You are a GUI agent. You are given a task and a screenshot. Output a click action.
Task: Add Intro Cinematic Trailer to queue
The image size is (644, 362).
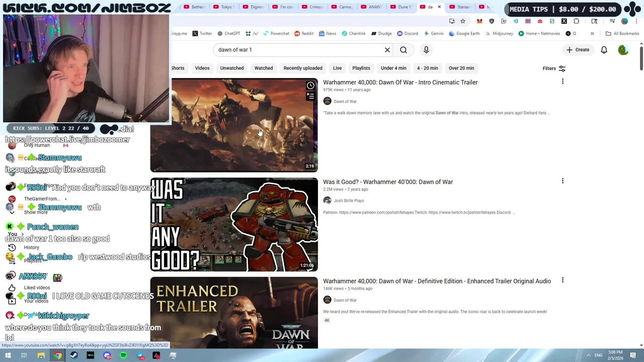pyautogui.click(x=310, y=96)
